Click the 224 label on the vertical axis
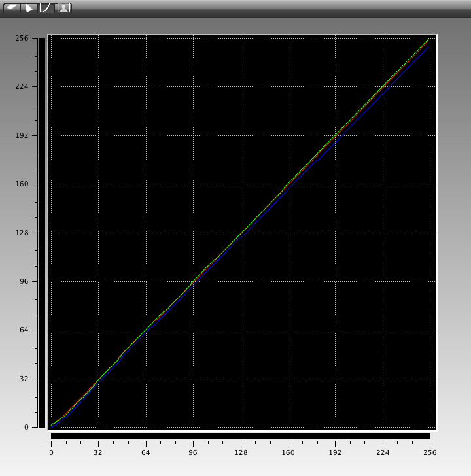This screenshot has width=471, height=476. click(x=22, y=86)
